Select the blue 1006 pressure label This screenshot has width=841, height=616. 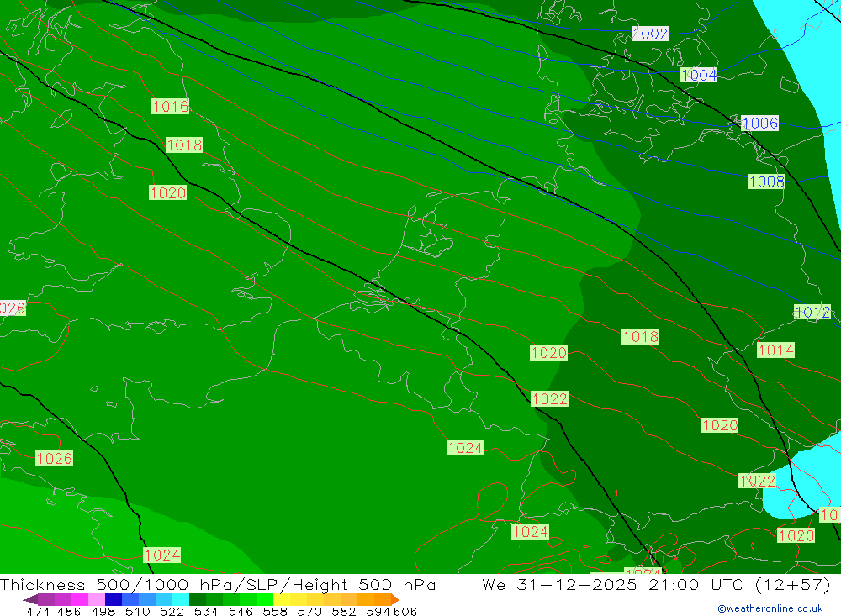[x=759, y=124]
